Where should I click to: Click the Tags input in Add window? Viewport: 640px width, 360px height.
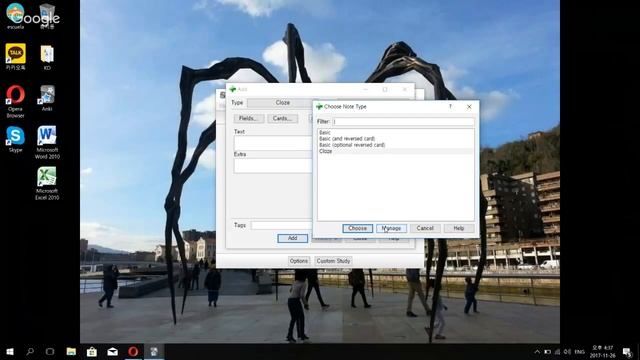[x=281, y=225]
